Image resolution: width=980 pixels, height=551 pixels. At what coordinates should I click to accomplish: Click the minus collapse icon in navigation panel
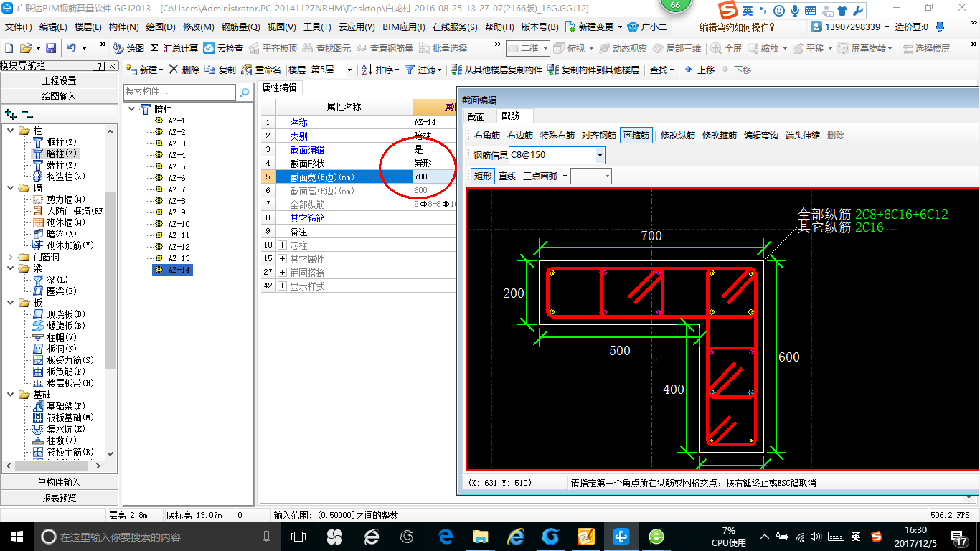click(27, 113)
